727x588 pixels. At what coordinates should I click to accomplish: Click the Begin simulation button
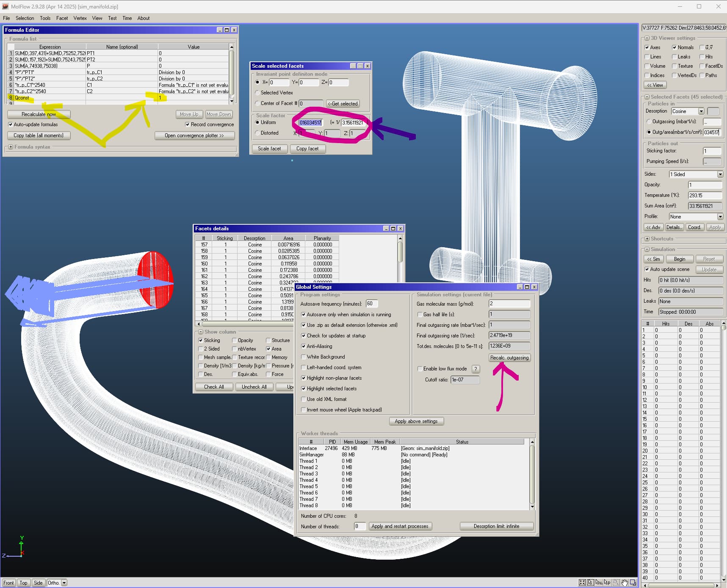(680, 259)
